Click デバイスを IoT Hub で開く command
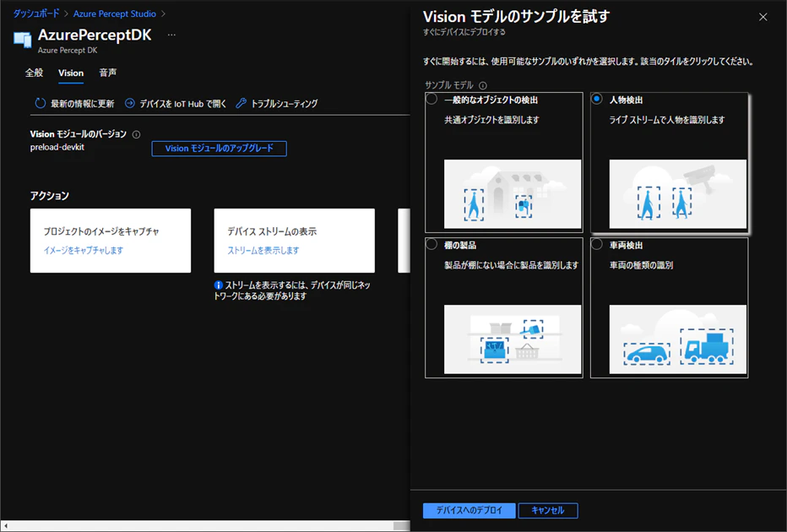 tap(175, 103)
